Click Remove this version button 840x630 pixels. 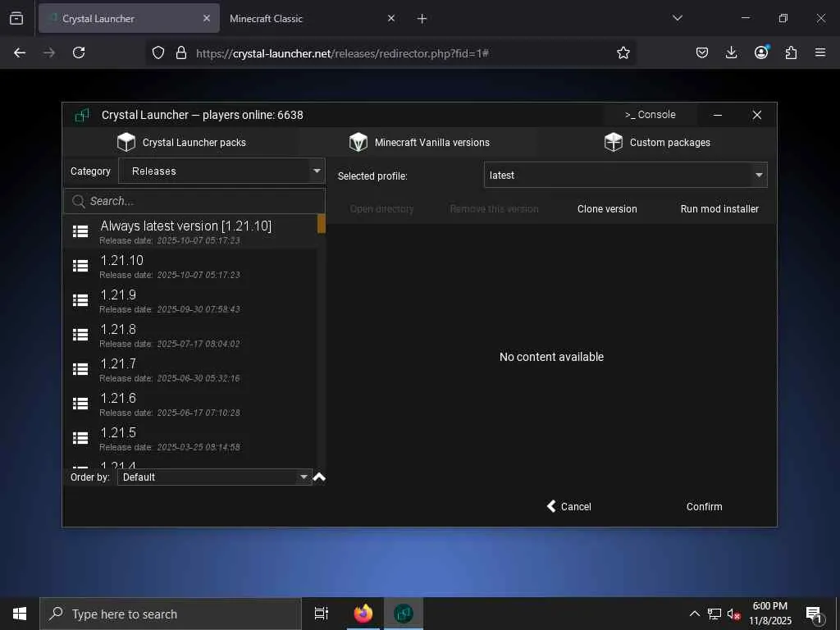click(494, 209)
